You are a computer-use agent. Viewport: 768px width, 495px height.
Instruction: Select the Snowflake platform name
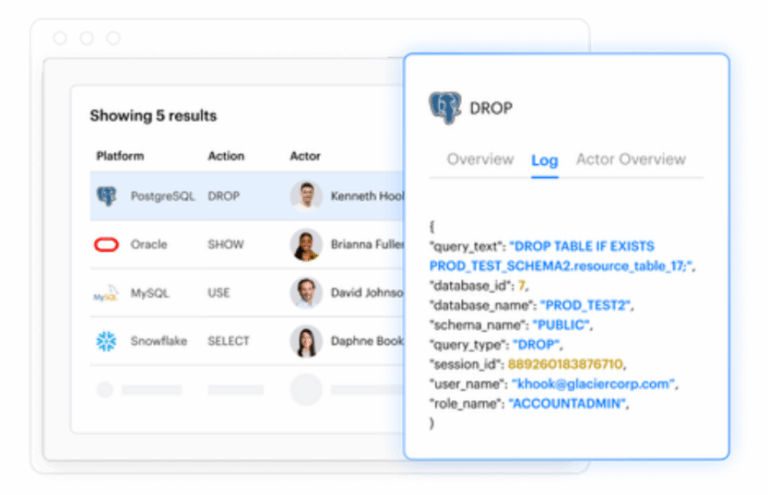[x=159, y=341]
